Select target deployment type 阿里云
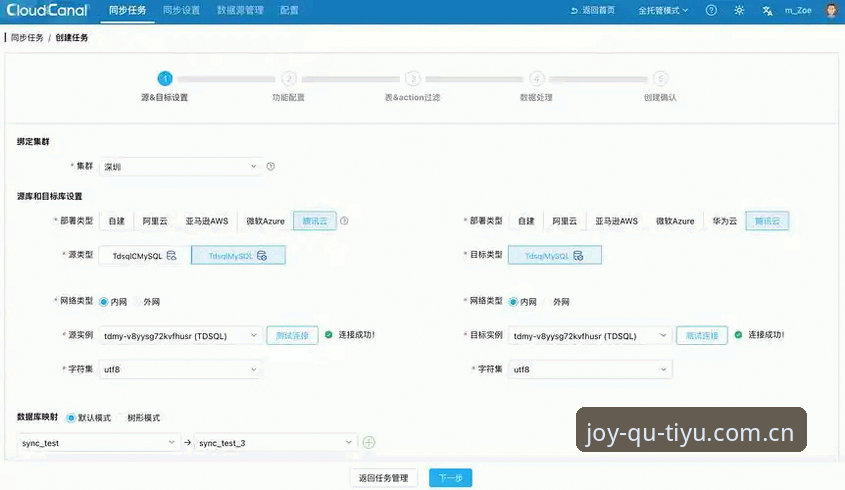845x490 pixels. [x=564, y=221]
